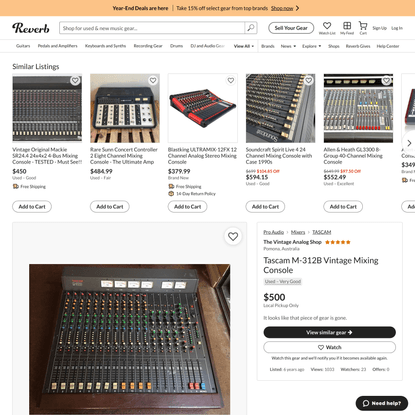Open the My Feed grid icon
This screenshot has height=415, width=415.
click(x=347, y=26)
